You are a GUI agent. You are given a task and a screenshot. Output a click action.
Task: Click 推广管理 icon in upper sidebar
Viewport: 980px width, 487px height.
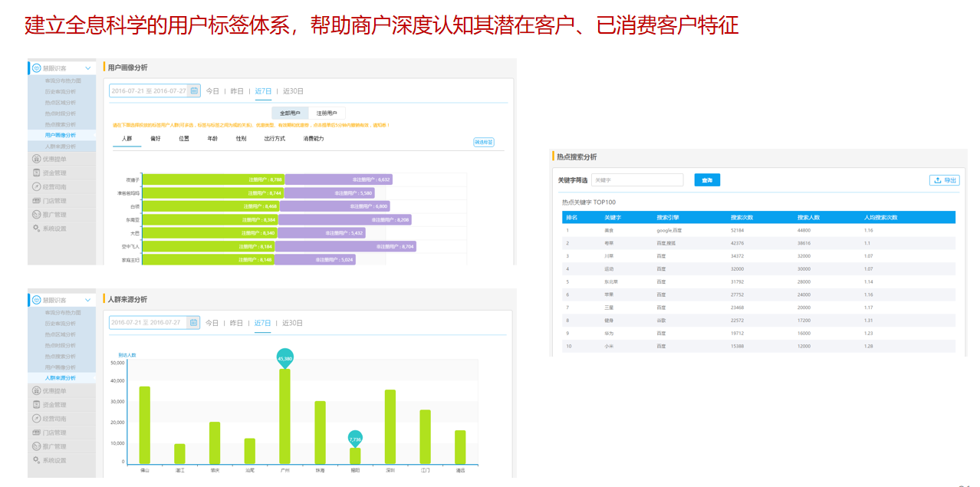(36, 215)
